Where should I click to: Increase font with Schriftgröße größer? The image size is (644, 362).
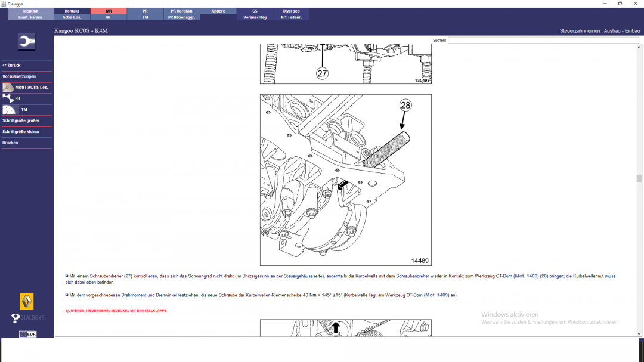pos(21,121)
